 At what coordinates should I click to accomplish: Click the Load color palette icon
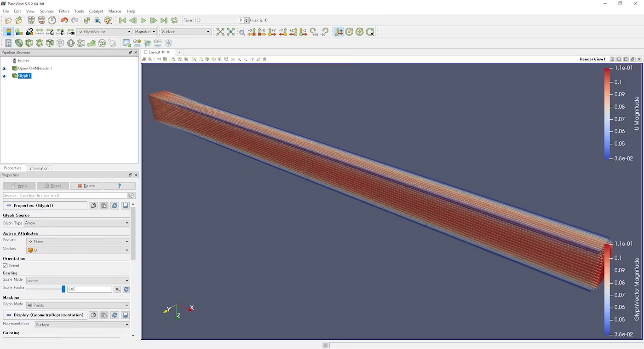click(108, 20)
